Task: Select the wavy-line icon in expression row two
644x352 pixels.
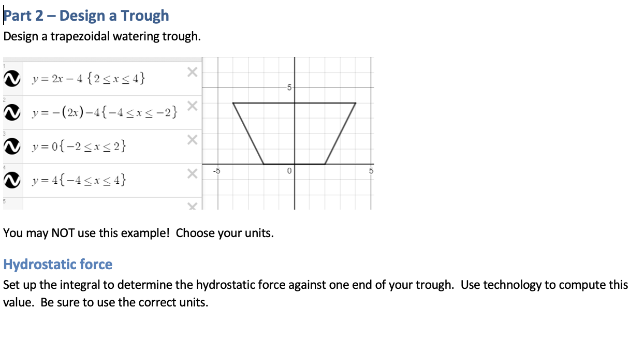Action: (11, 111)
